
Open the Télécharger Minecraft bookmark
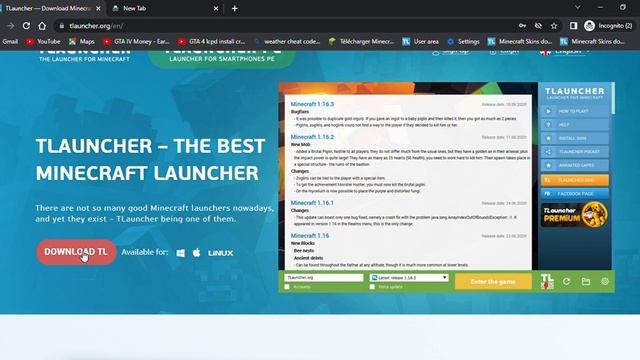362,41
